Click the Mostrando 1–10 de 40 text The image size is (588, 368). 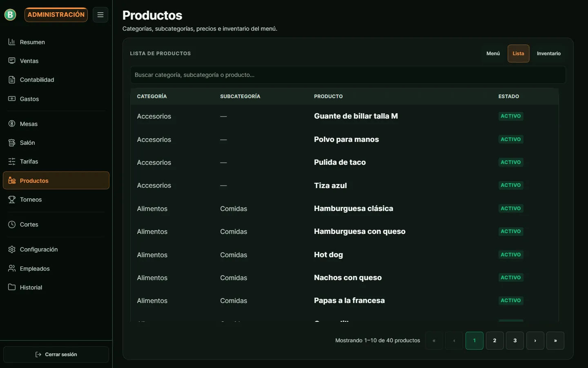(378, 341)
